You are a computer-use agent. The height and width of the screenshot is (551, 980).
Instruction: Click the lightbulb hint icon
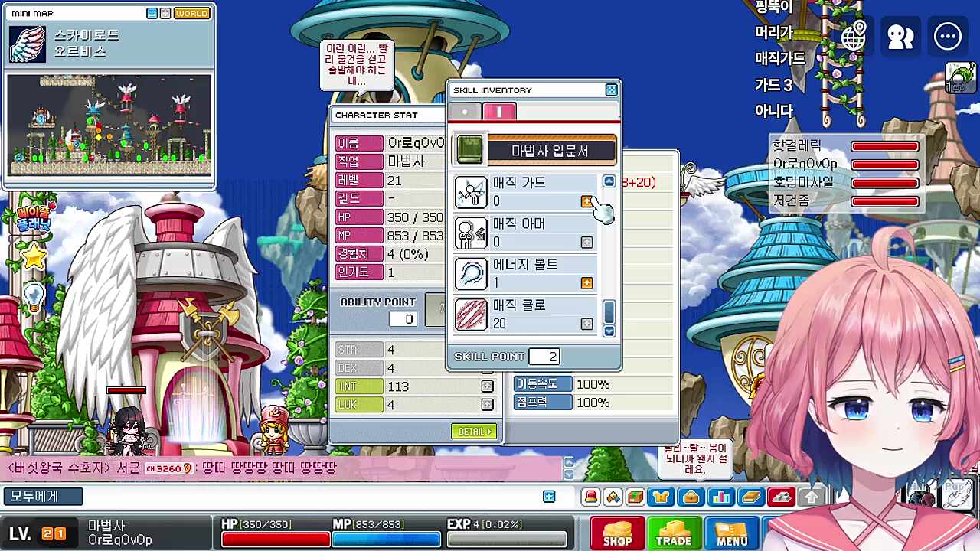click(x=34, y=295)
